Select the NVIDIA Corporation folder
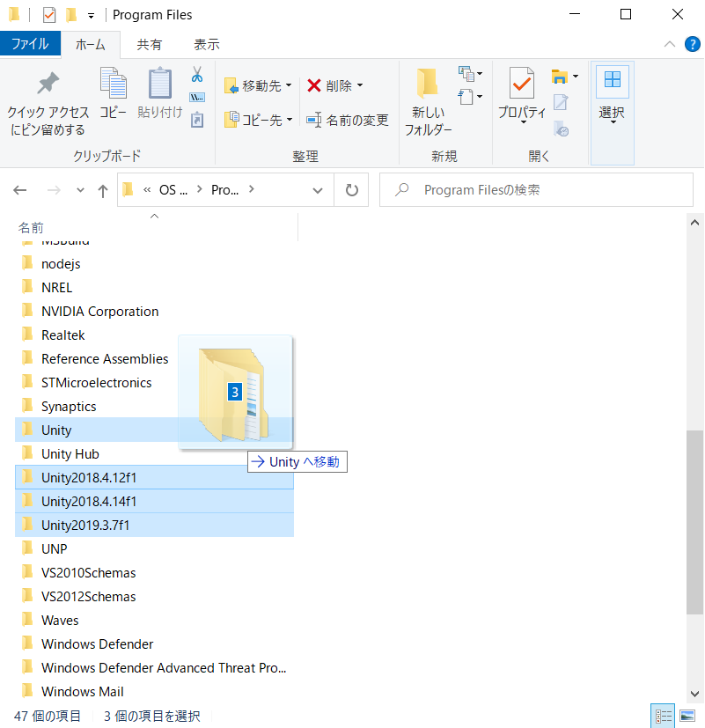Screen dimensions: 705x728 [99, 311]
